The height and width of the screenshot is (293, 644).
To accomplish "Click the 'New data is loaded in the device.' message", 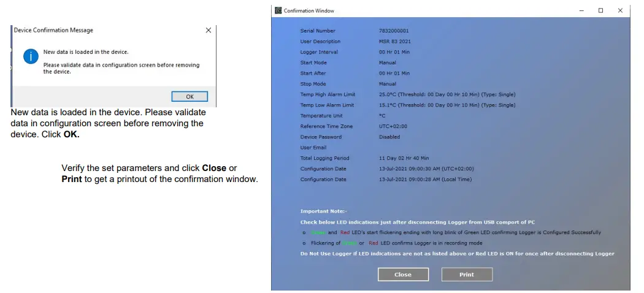I will point(86,52).
